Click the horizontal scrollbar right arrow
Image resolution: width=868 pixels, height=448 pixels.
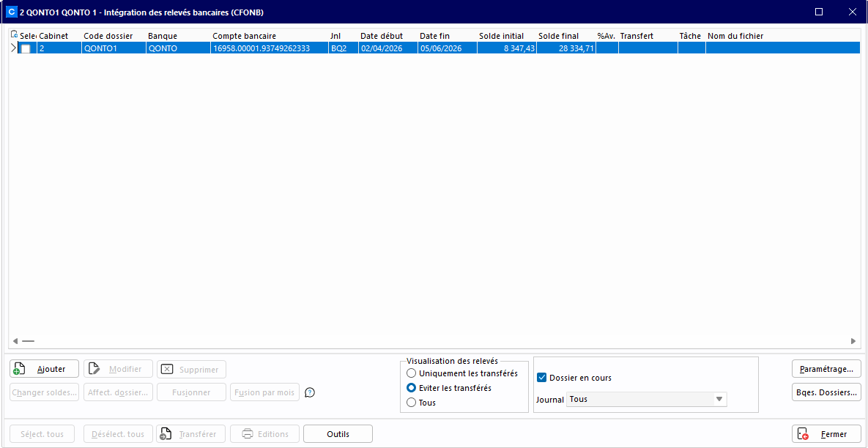pos(853,341)
